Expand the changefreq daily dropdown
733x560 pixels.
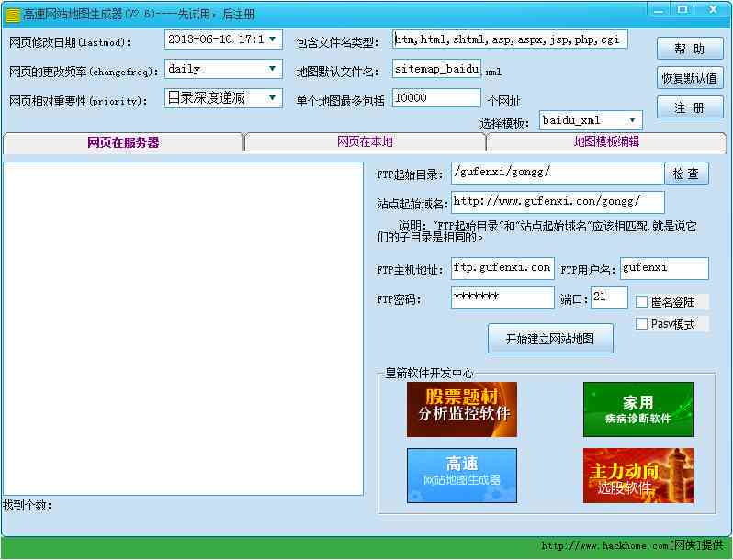click(273, 69)
